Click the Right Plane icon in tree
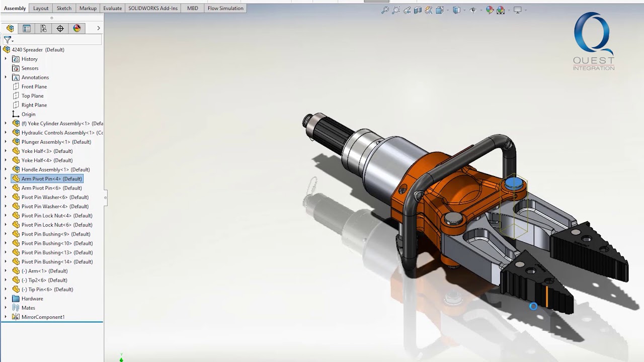644x362 pixels. (x=16, y=105)
